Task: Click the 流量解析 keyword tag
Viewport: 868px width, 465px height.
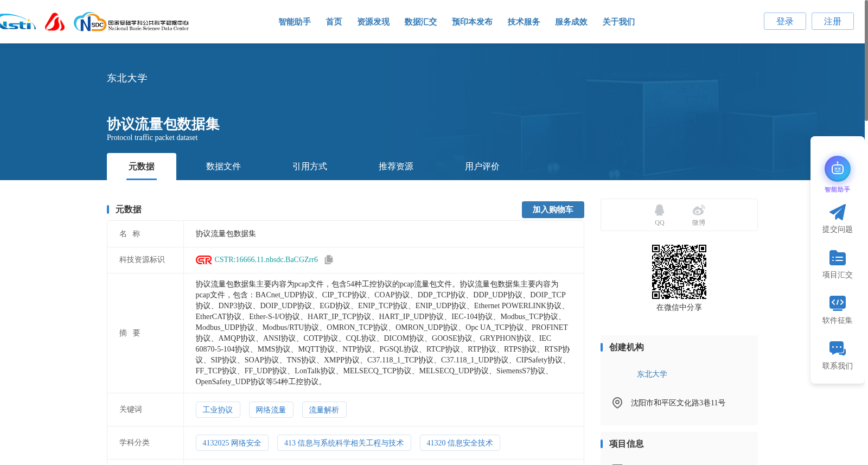Action: 324,410
